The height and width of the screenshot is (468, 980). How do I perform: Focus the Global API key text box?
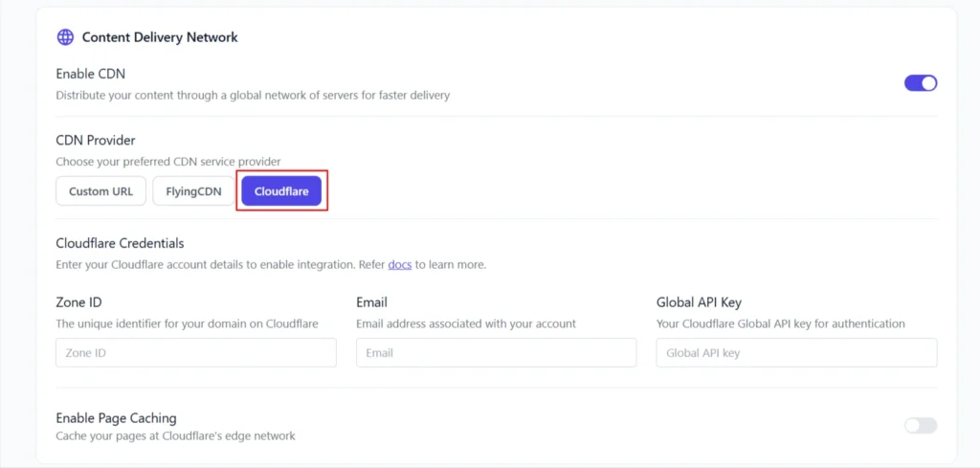pyautogui.click(x=796, y=353)
